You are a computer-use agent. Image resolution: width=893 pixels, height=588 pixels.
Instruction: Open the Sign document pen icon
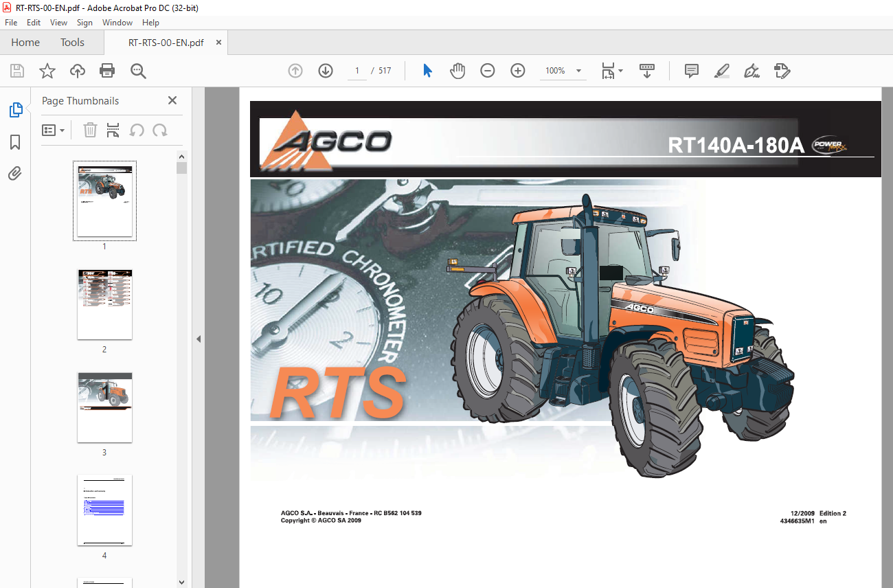tap(751, 71)
